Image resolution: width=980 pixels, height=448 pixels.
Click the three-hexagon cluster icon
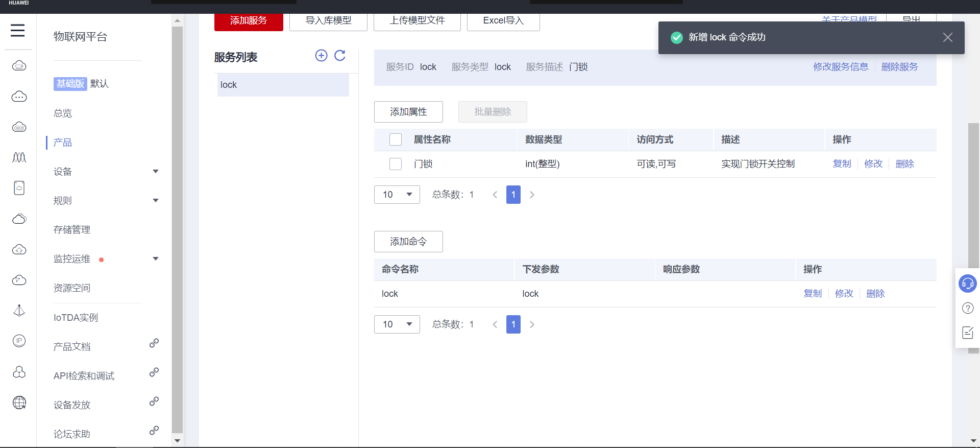click(x=19, y=372)
